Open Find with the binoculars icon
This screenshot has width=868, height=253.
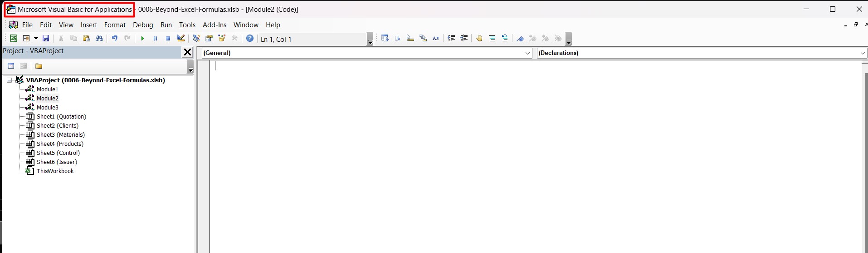[99, 39]
